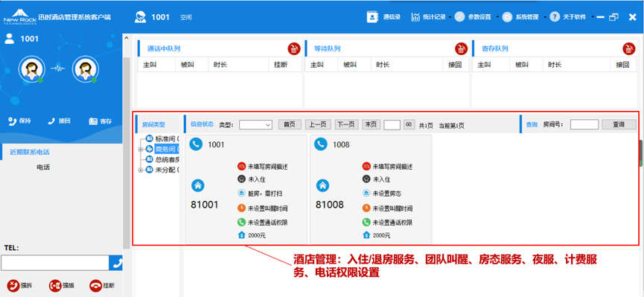Click the home icon above 81001

pyautogui.click(x=197, y=185)
